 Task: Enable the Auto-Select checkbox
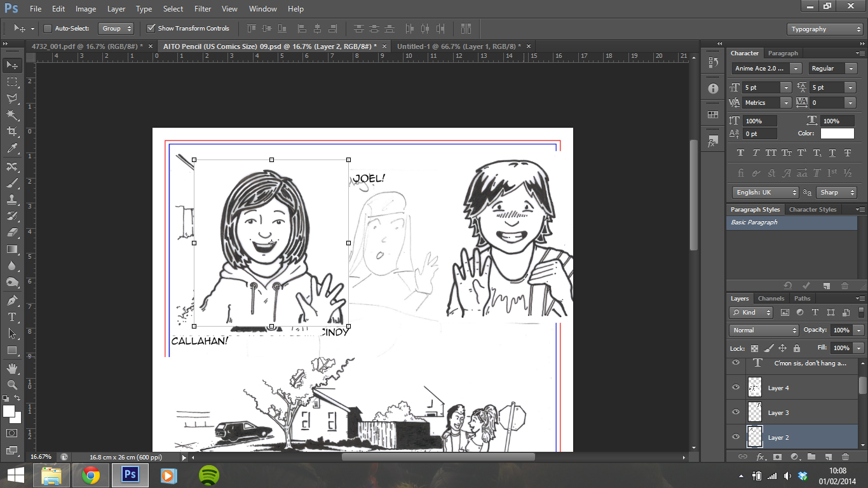tap(48, 29)
